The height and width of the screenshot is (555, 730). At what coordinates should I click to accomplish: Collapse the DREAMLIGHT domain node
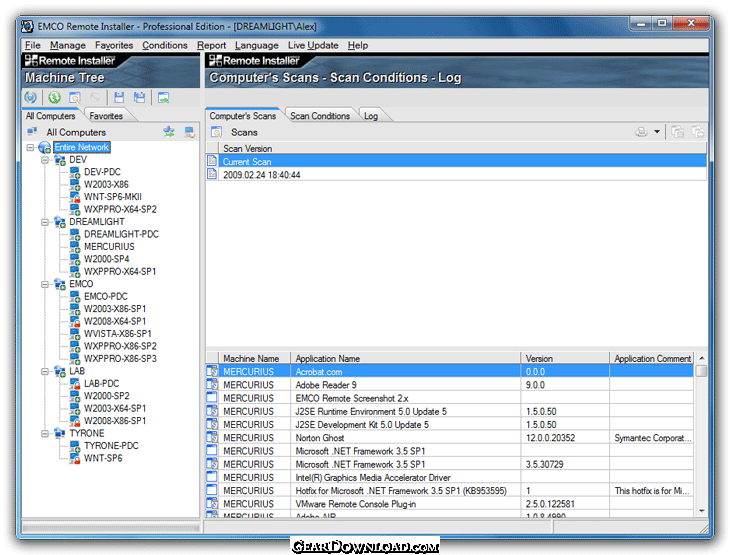(45, 222)
